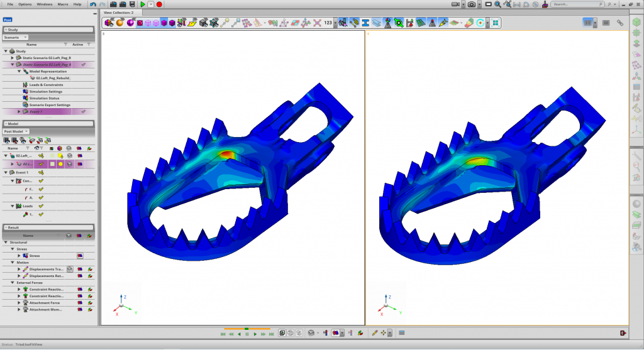
Task: Toggle Active check for Static Scenario row
Action: click(83, 64)
